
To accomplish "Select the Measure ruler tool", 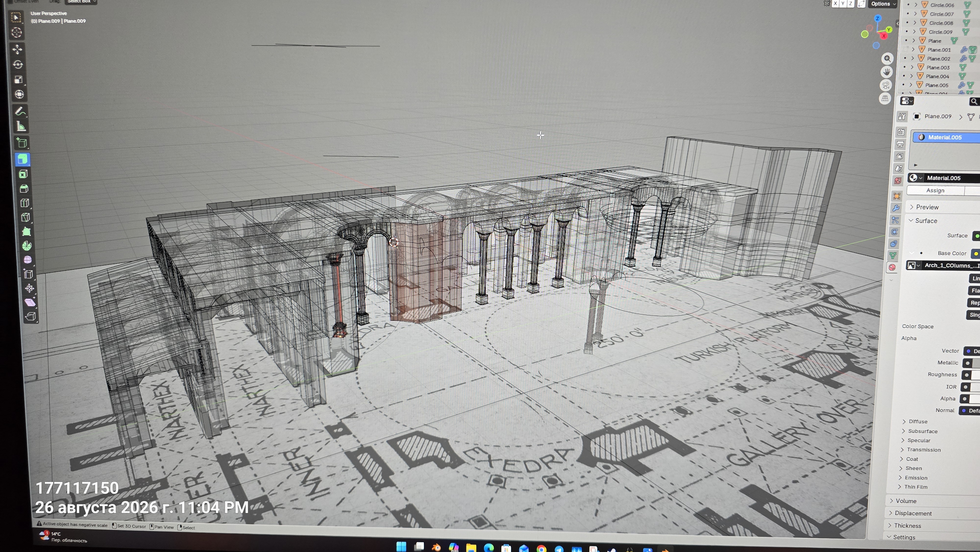I will [21, 126].
